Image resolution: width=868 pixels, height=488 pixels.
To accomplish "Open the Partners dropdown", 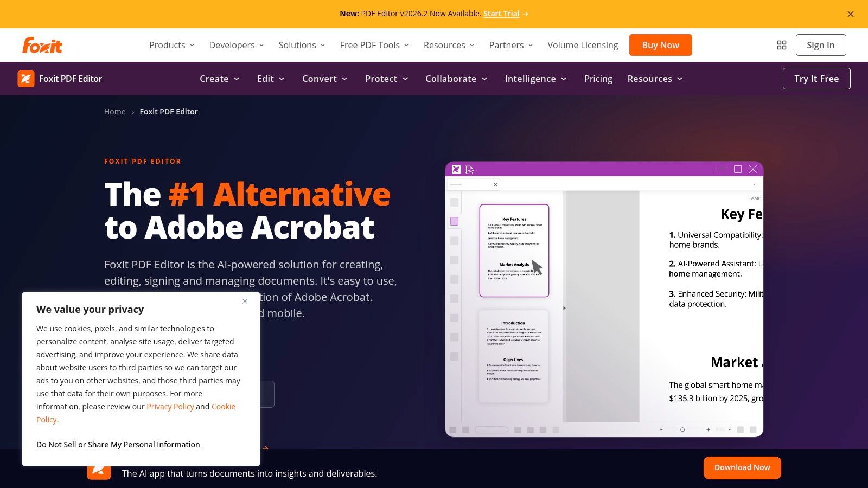I will click(x=511, y=45).
